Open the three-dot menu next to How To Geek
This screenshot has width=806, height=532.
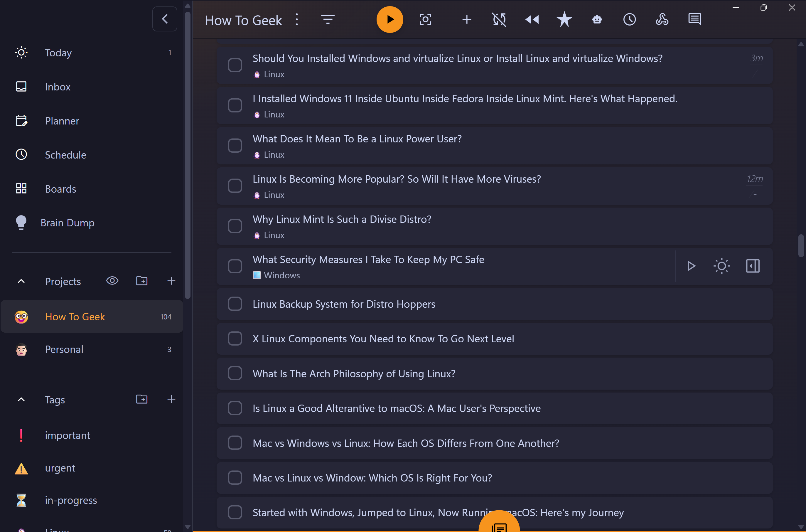(297, 19)
